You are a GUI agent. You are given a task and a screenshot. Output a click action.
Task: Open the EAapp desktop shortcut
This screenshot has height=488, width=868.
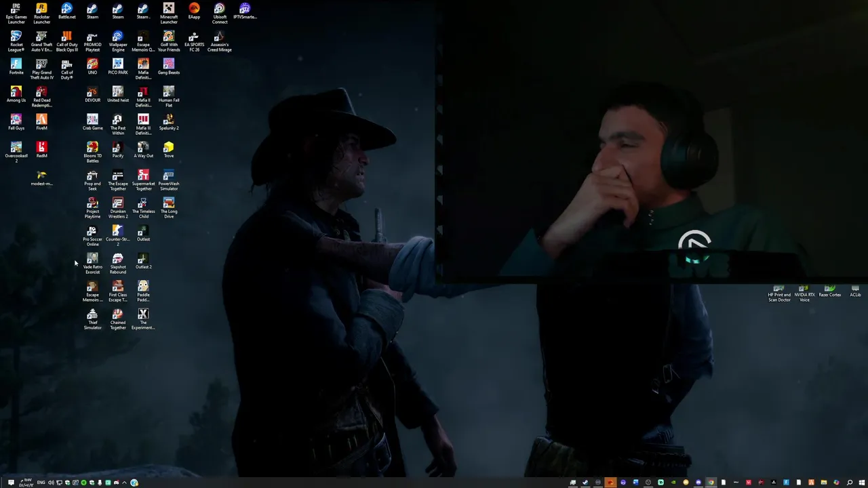pos(194,11)
